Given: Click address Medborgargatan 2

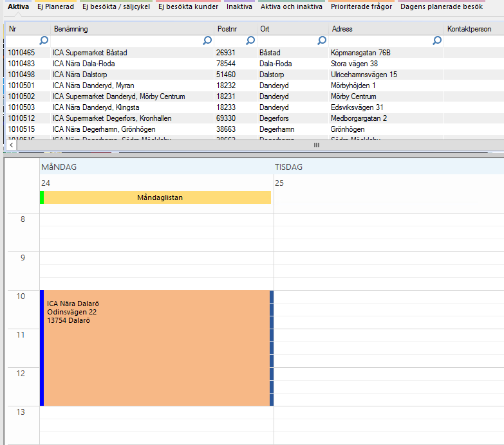Looking at the screenshot, I should [359, 118].
